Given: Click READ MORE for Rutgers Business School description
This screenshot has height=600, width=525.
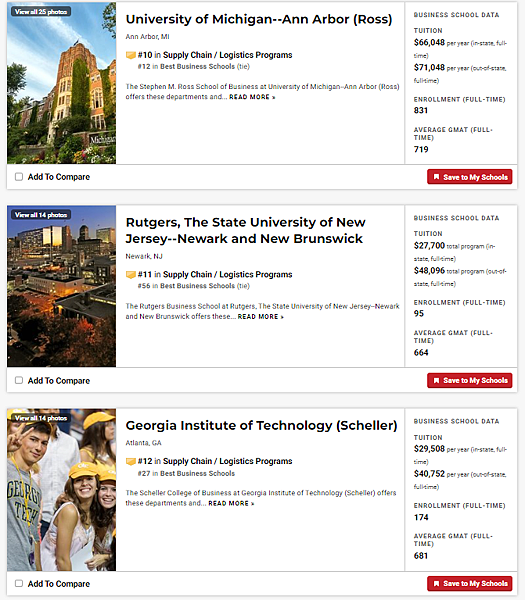Looking at the screenshot, I should (x=261, y=317).
